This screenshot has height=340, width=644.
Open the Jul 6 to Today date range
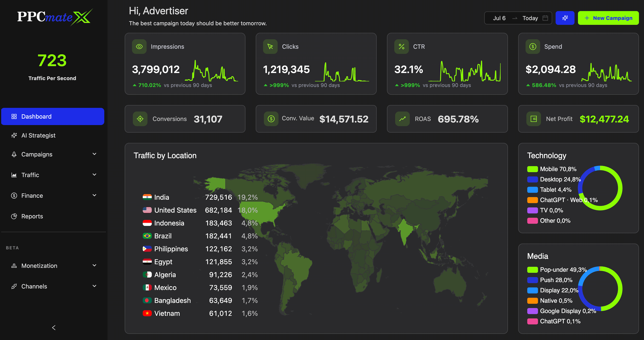518,18
